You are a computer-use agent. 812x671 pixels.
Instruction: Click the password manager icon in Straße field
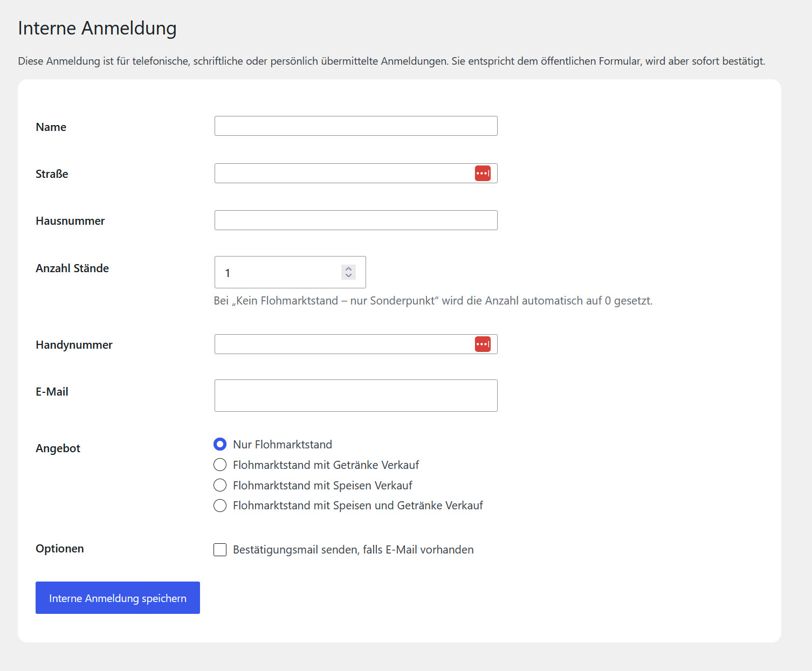click(x=483, y=174)
